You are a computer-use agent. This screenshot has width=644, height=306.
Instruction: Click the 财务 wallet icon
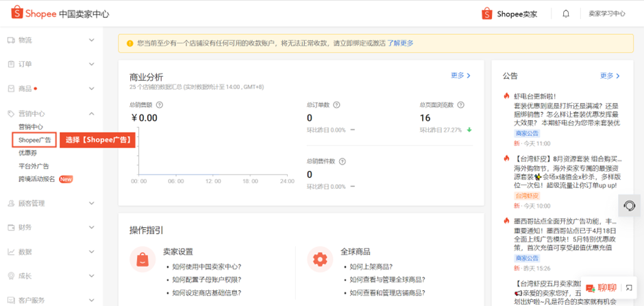pos(11,228)
